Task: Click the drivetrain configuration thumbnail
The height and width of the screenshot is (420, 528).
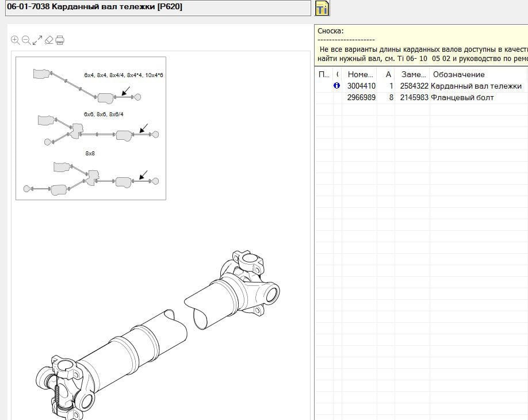Action: tap(91, 128)
